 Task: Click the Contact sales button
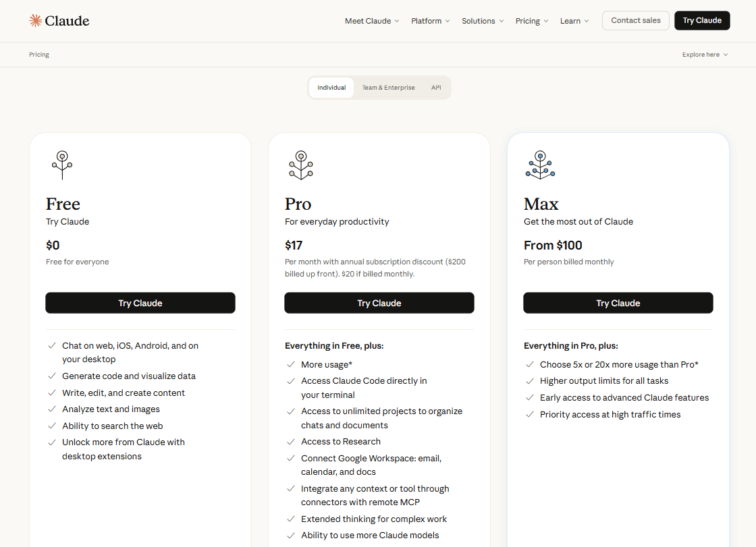pos(635,20)
